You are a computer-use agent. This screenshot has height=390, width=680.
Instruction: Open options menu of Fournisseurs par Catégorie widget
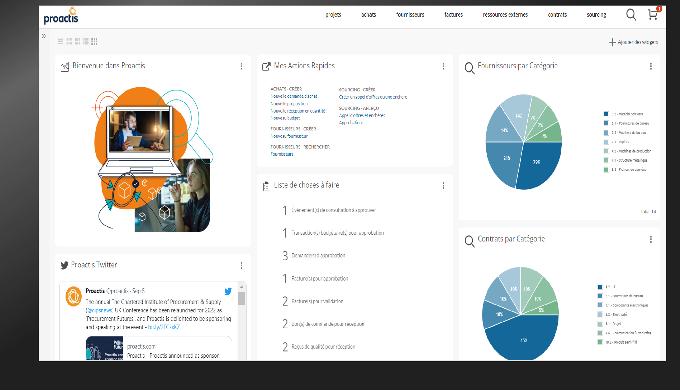(651, 66)
